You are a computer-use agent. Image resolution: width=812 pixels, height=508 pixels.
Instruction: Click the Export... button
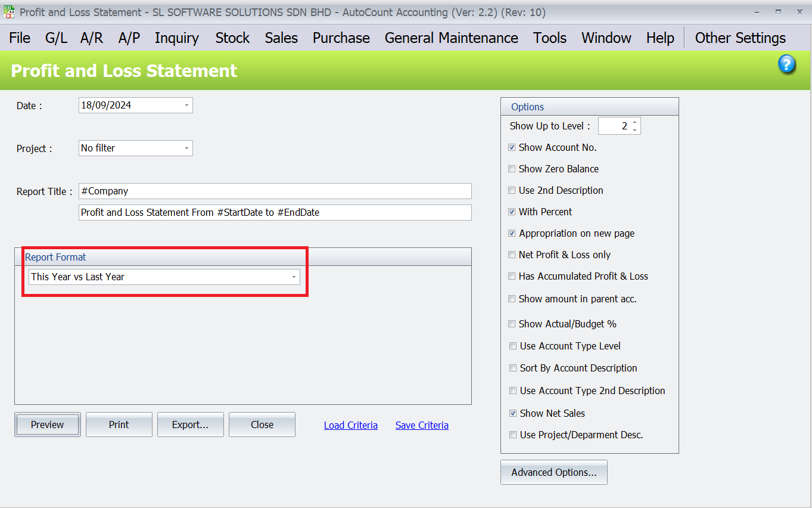tap(190, 425)
